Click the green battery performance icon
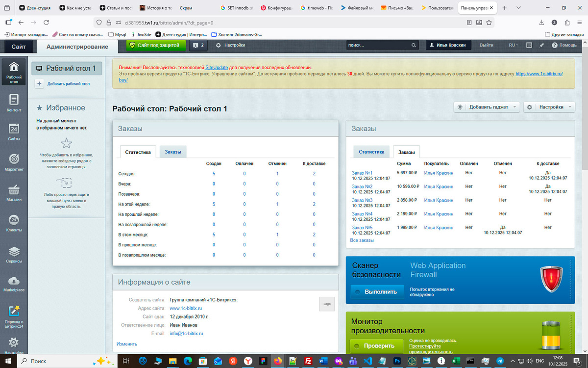Image resolution: width=588 pixels, height=368 pixels. (552, 336)
